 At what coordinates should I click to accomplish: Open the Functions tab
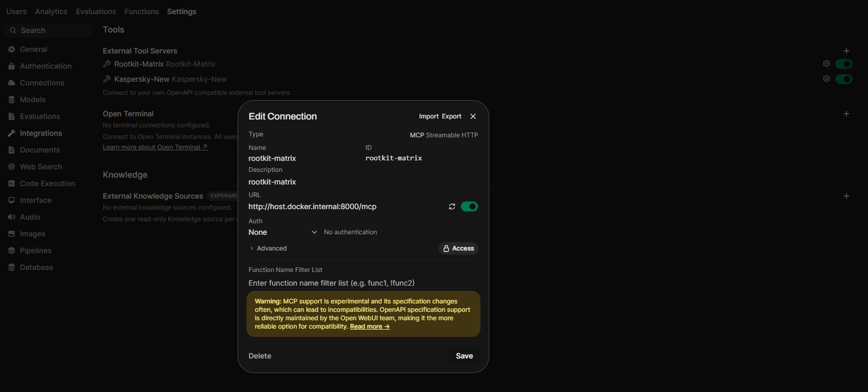142,12
